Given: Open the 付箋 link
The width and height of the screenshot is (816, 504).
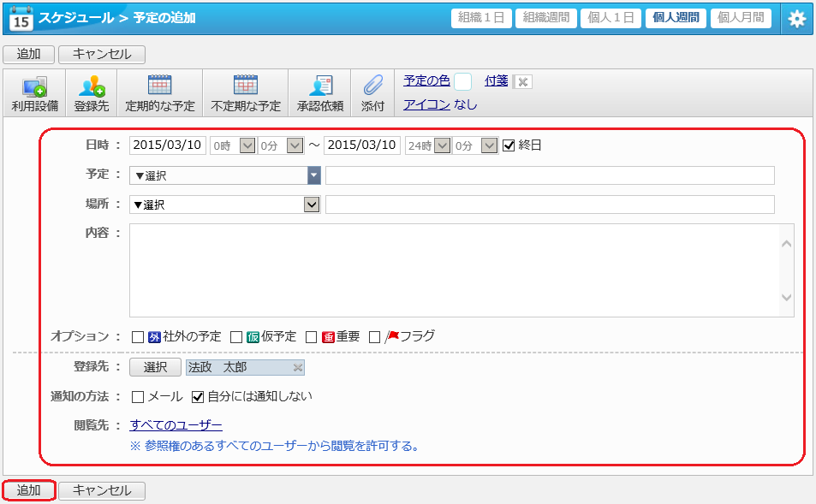Looking at the screenshot, I should click(496, 80).
